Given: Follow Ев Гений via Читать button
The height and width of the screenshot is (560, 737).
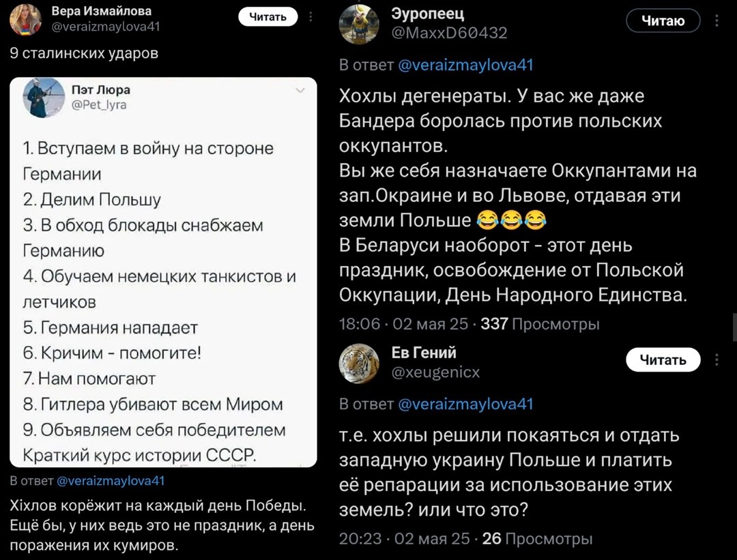Looking at the screenshot, I should coord(663,359).
